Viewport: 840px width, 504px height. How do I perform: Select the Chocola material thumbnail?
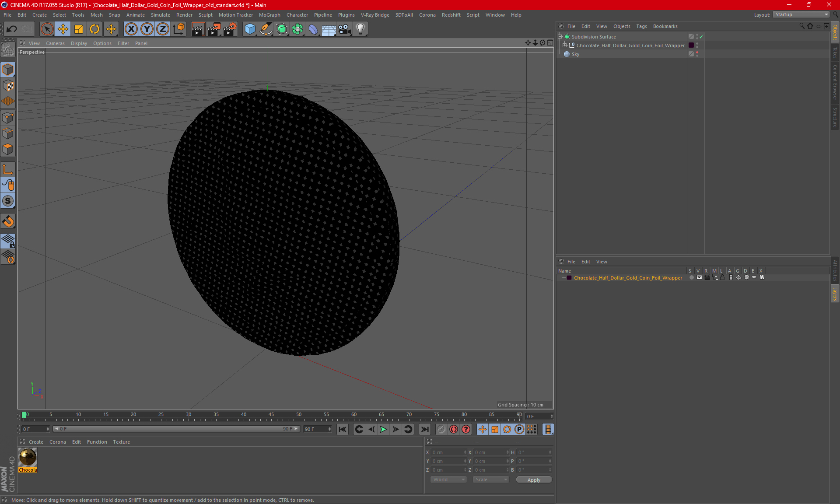28,457
